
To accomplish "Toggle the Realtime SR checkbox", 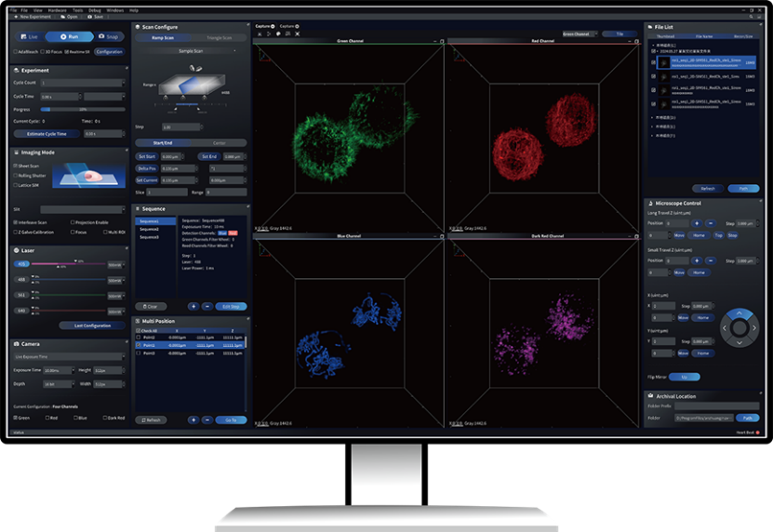I will click(68, 51).
